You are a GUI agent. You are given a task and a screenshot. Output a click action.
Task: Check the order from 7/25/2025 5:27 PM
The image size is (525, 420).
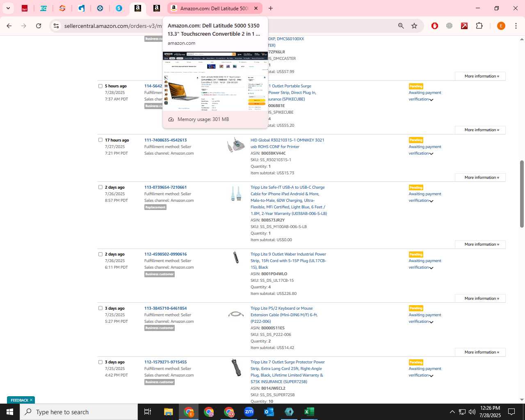click(100, 308)
